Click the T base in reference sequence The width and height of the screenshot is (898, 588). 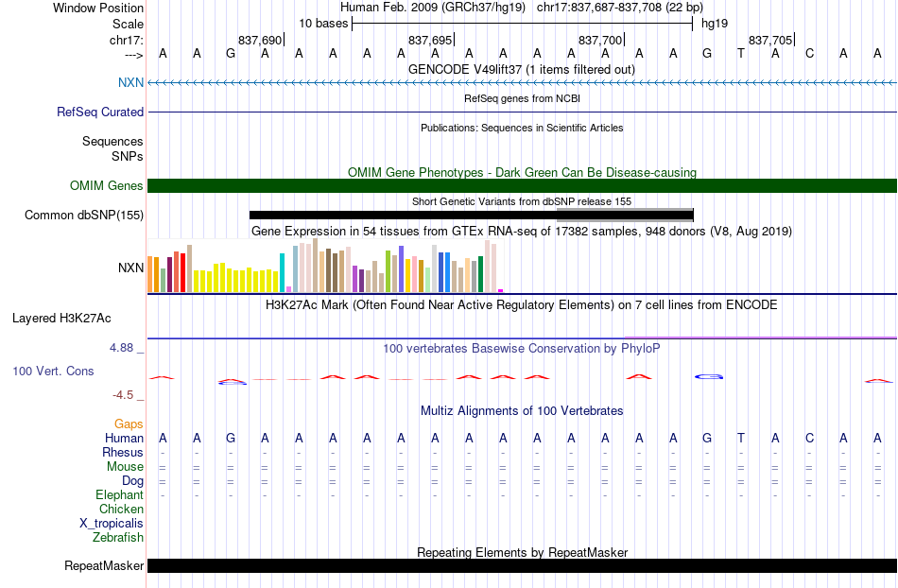pyautogui.click(x=741, y=53)
